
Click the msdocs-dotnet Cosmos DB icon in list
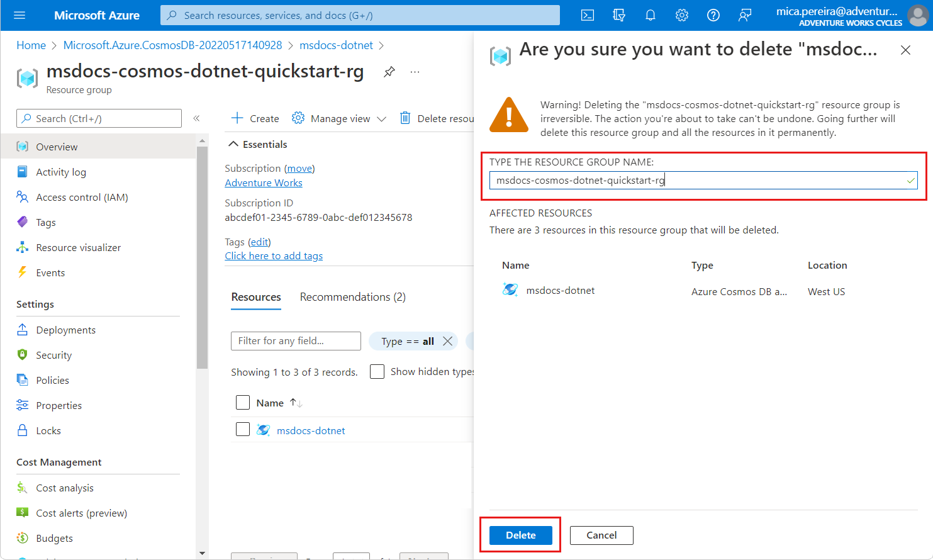pos(264,430)
